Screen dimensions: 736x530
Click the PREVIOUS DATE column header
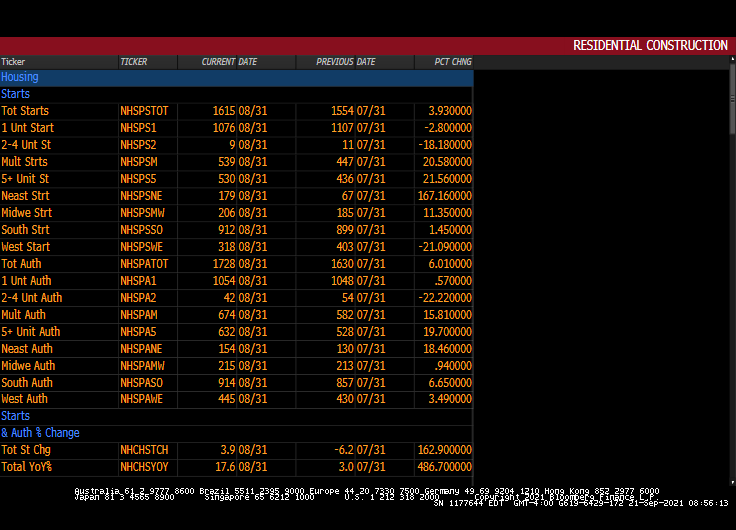point(345,62)
